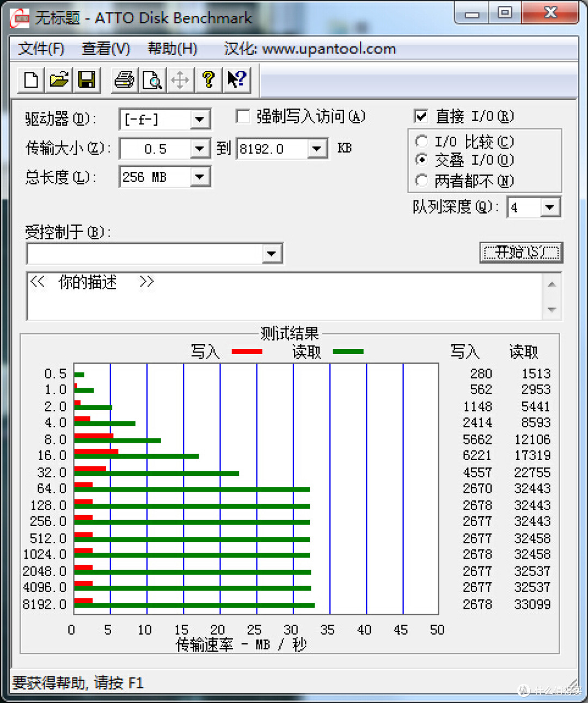Click the 测试结果 group title
Screen dimensions: 588x703
pos(289,333)
